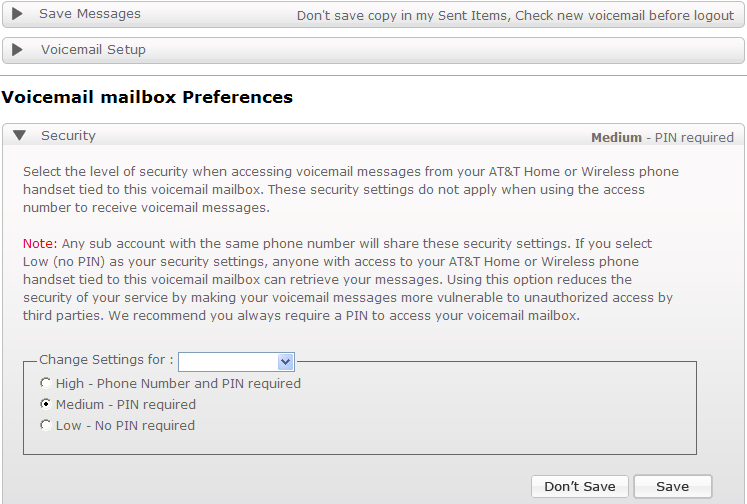Click the Medium - PIN required option label
The image size is (747, 504).
[126, 405]
